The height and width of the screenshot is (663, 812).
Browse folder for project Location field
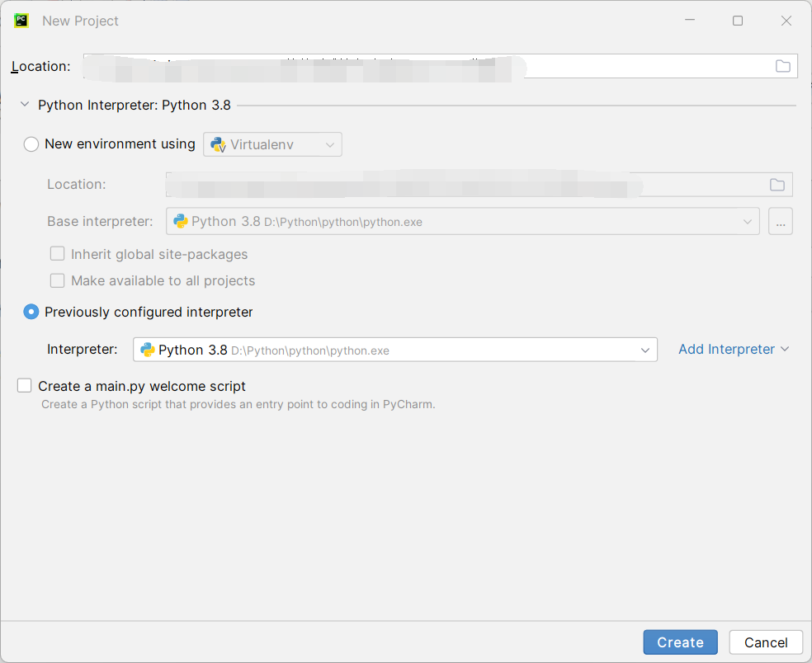782,66
